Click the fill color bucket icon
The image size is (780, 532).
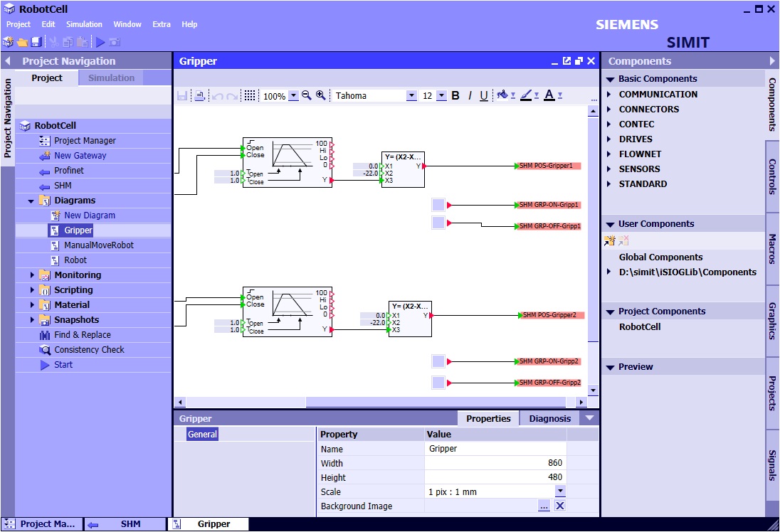503,95
